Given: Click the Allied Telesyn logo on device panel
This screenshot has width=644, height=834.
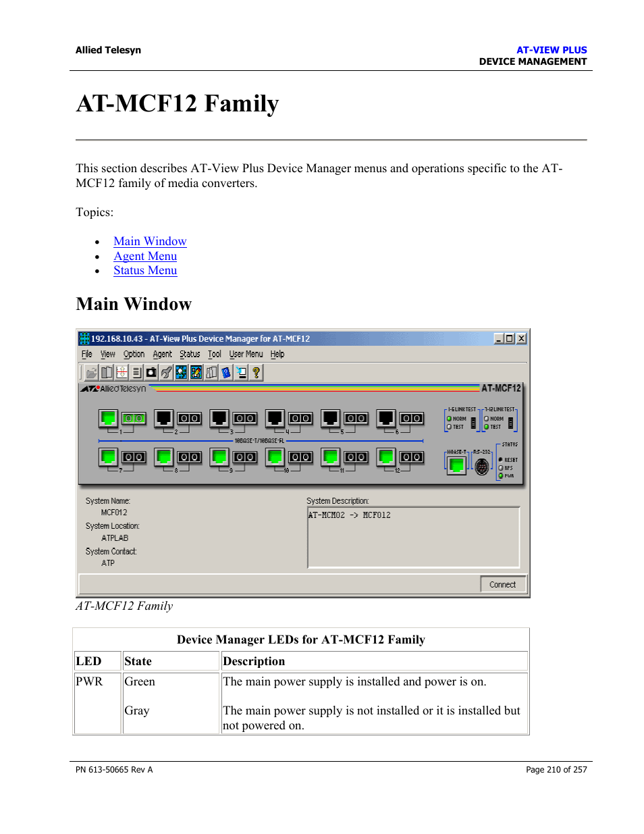Looking at the screenshot, I should click(x=113, y=389).
